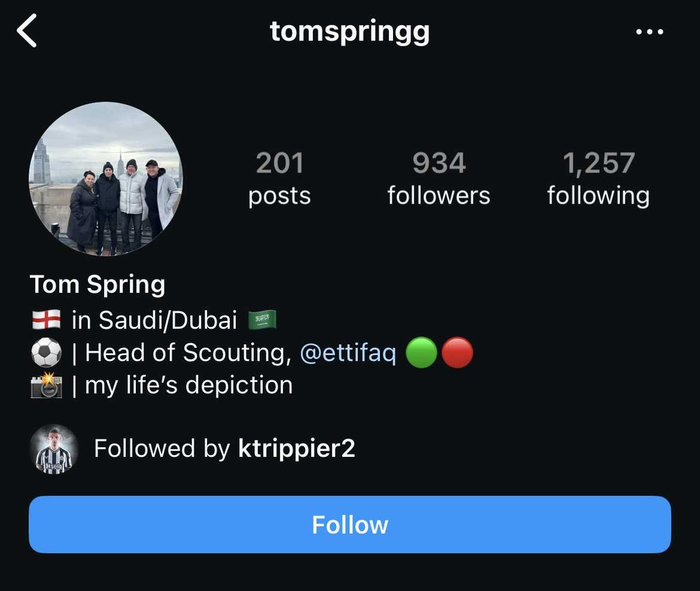Tap the England flag emoji
Screen dimensions: 700x591
click(47, 320)
